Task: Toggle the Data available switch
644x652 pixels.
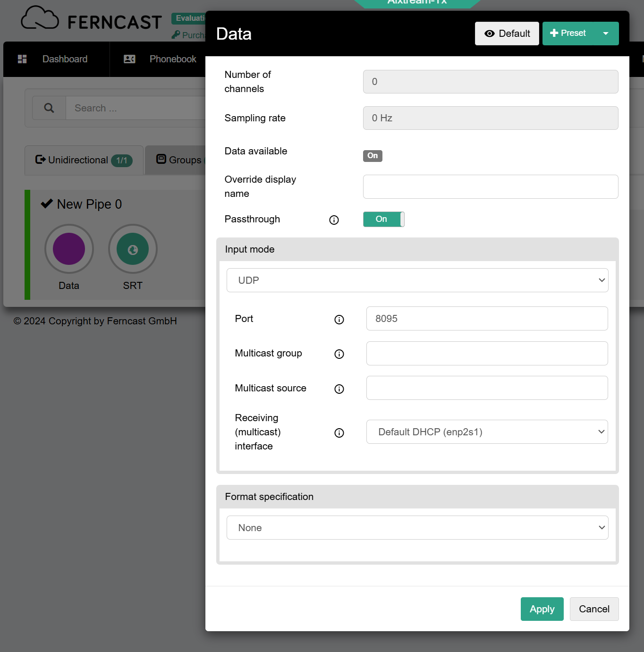Action: click(x=373, y=156)
